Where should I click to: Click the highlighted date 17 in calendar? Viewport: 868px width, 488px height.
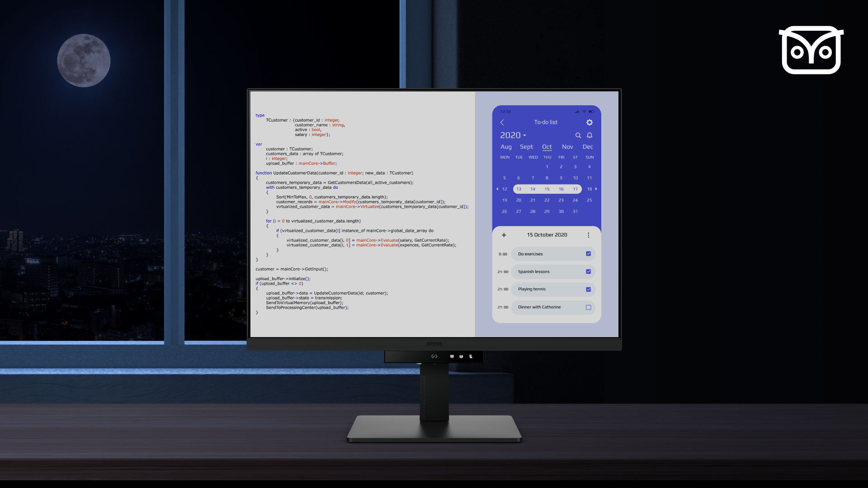575,189
